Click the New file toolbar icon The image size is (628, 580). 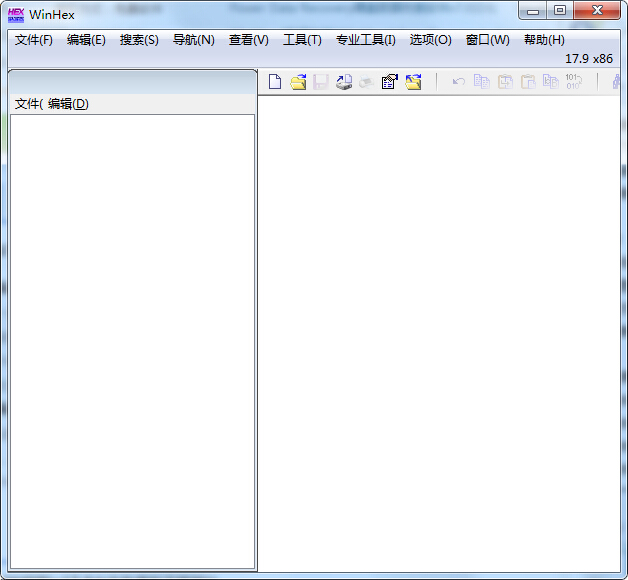(275, 82)
